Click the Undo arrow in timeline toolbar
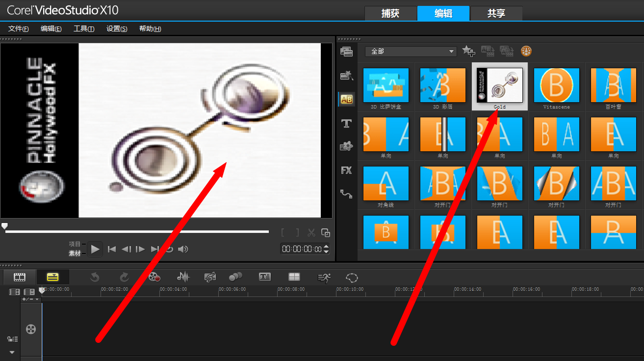644x361 pixels. point(95,277)
